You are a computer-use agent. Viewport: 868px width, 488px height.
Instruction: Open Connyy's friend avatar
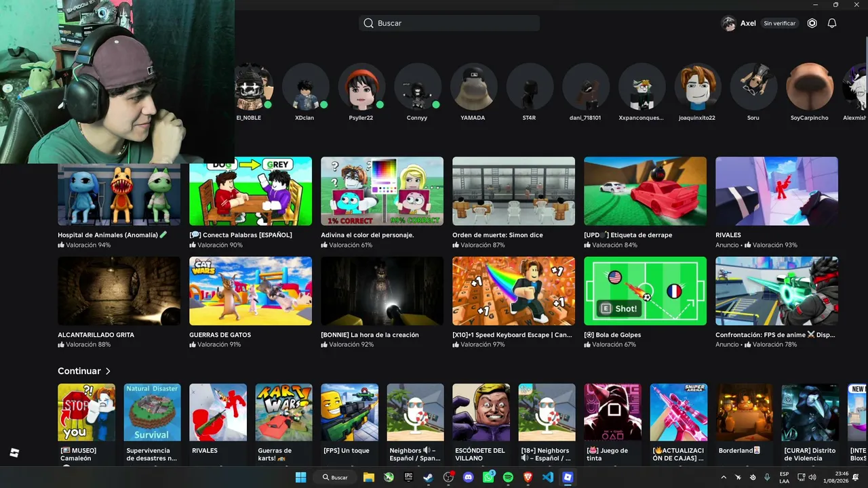point(417,87)
